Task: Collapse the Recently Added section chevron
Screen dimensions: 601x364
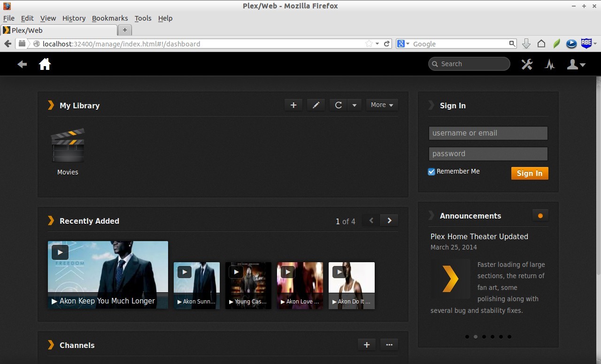Action: pos(51,220)
